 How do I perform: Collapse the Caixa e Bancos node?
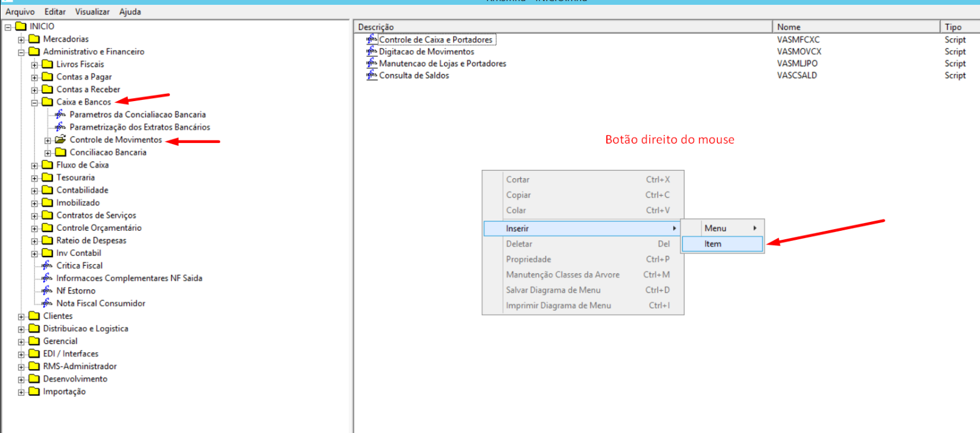pyautogui.click(x=34, y=103)
